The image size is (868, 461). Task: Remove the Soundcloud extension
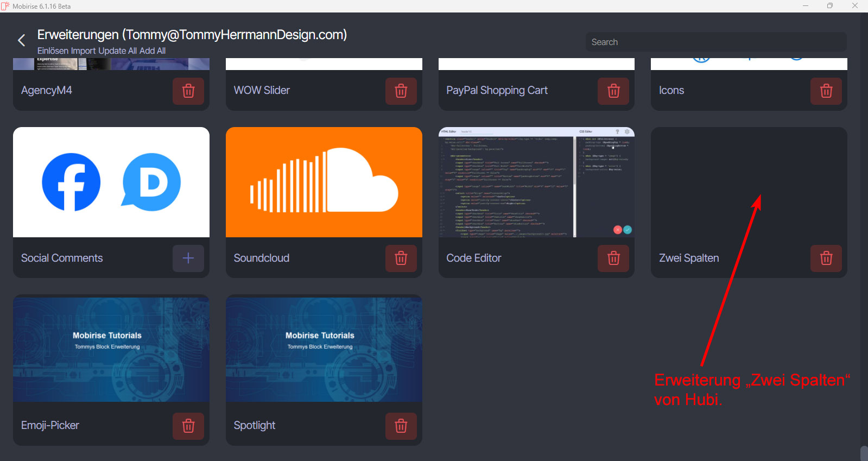click(401, 258)
